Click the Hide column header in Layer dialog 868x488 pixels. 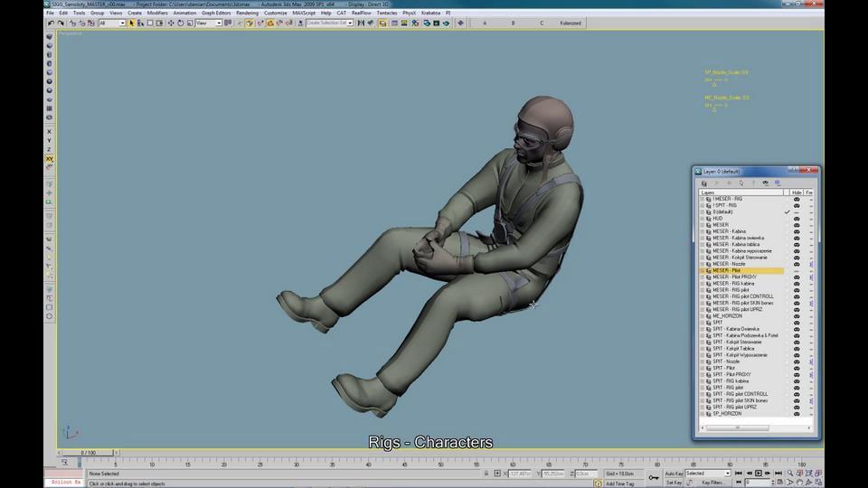point(797,192)
